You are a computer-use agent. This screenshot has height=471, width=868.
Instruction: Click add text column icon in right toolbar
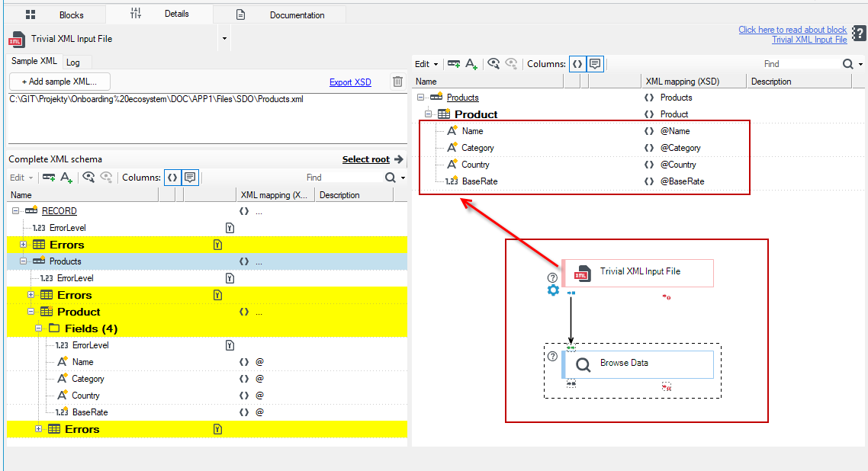[x=471, y=64]
